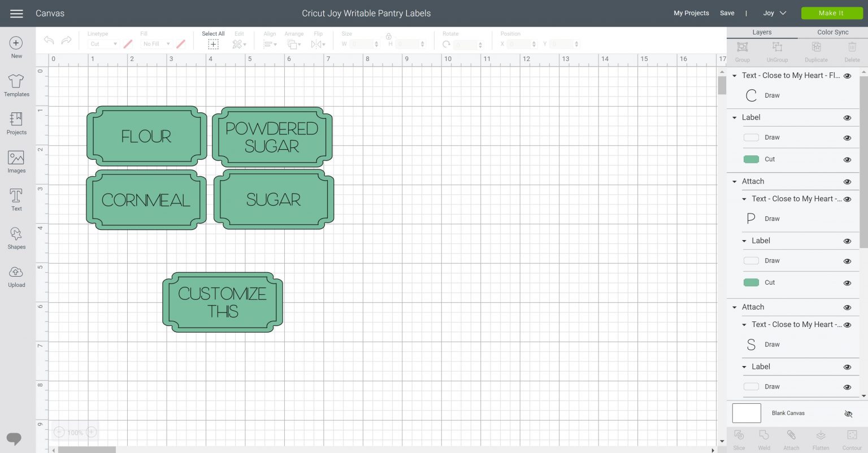
Task: Open the hamburger menu
Action: coord(16,13)
